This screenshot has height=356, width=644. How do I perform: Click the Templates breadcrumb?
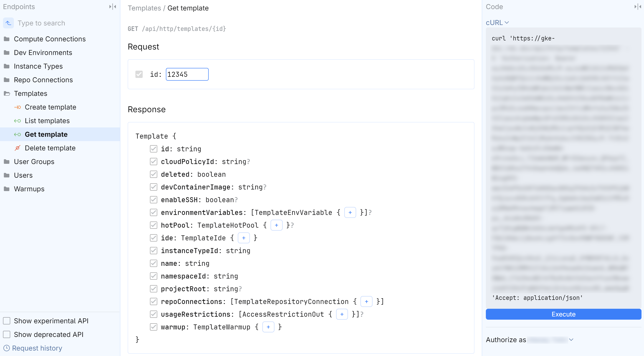click(144, 8)
